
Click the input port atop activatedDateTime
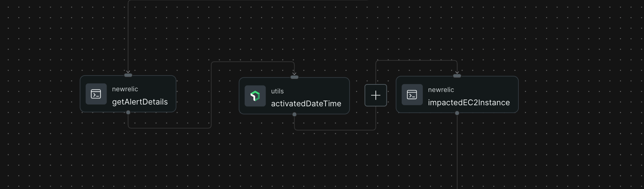click(x=294, y=77)
